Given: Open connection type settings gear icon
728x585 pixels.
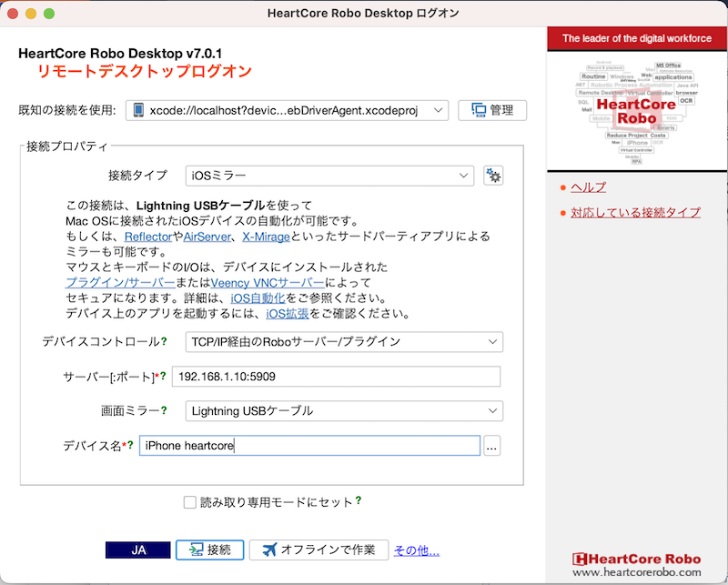Looking at the screenshot, I should [493, 176].
